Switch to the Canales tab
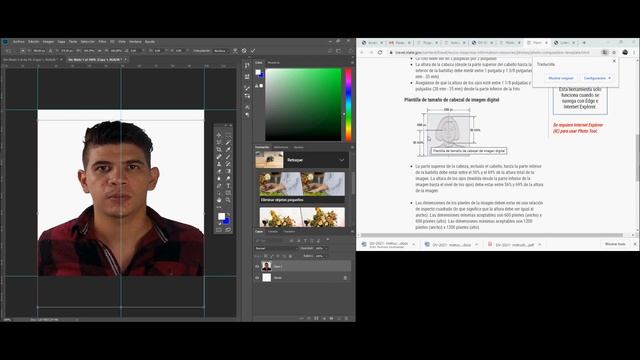This screenshot has height=360, width=640. click(x=273, y=231)
